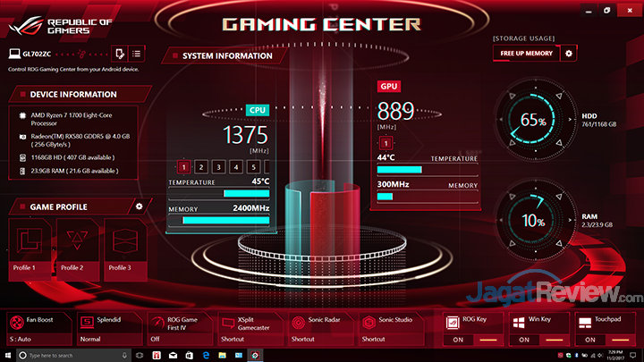This screenshot has width=644, height=362.
Task: Click Sonic Radar Shortcut label
Action: [302, 340]
